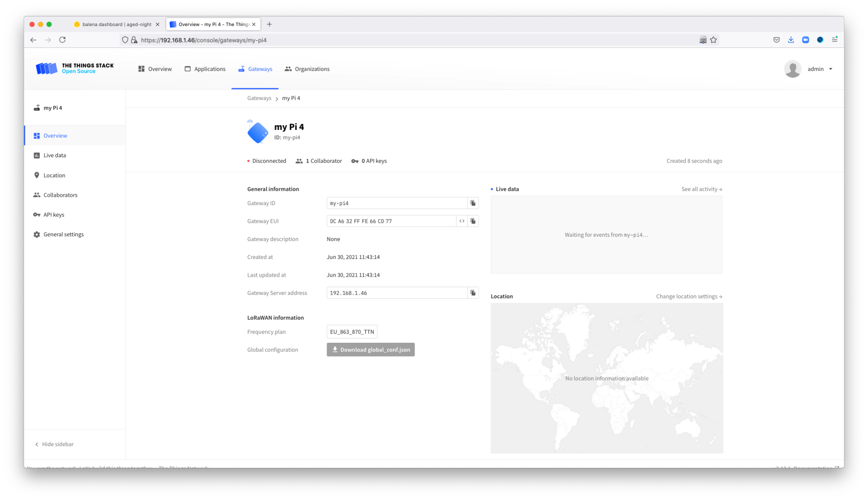Bookmark this page with the star icon
868x500 pixels.
tap(713, 40)
